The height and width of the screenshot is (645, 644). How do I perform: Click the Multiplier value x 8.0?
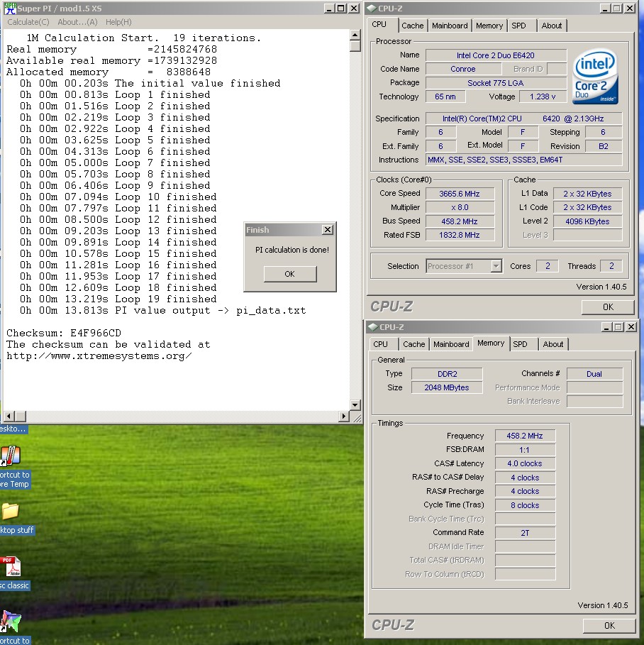tap(460, 207)
